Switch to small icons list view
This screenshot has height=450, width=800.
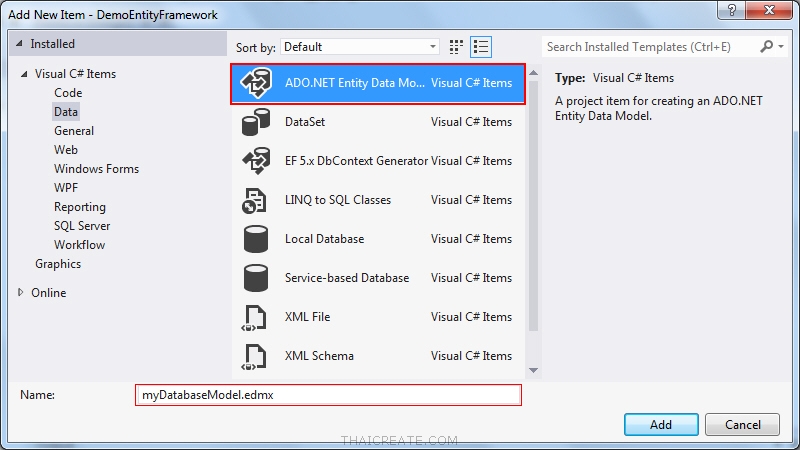point(481,47)
